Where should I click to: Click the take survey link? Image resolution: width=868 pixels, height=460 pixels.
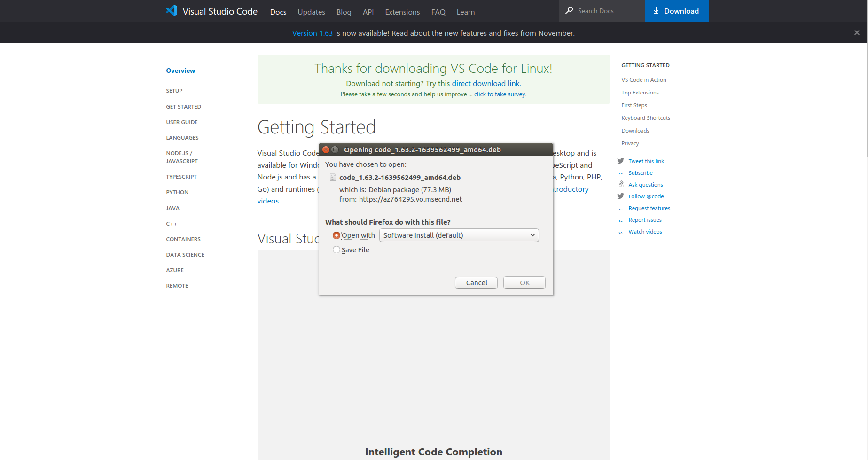coord(500,94)
